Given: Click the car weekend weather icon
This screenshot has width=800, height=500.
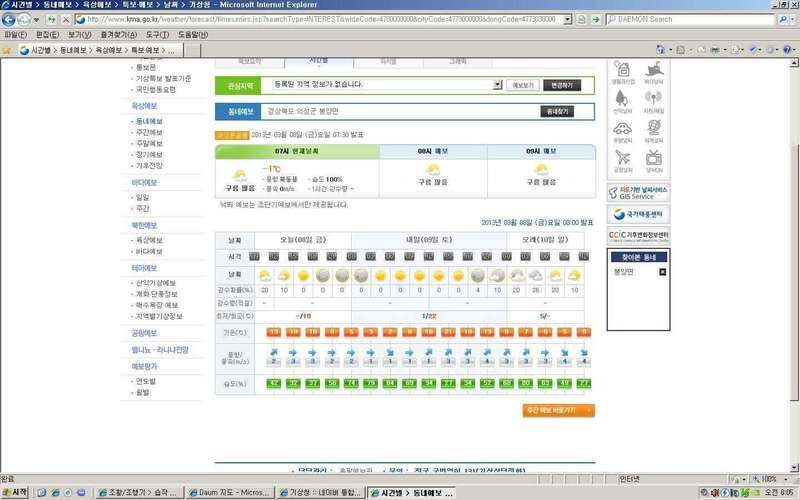Looking at the screenshot, I should (623, 131).
